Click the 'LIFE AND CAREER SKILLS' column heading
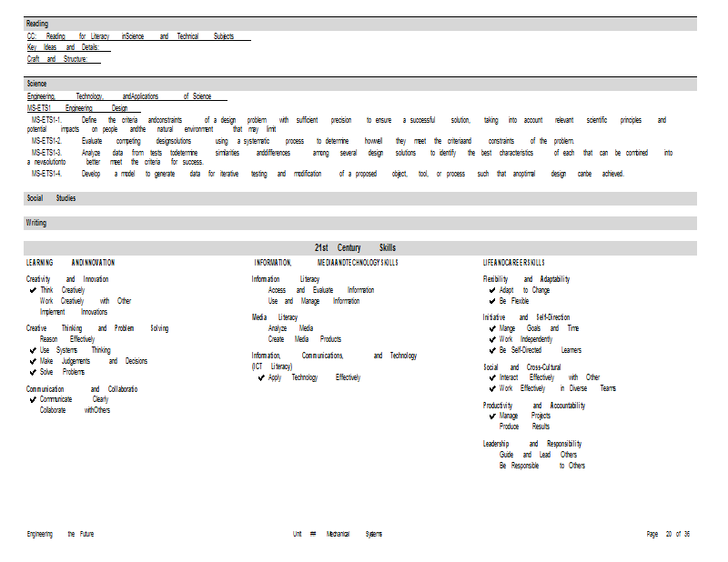Image resolution: width=728 pixels, height=562 pixels. click(x=513, y=263)
